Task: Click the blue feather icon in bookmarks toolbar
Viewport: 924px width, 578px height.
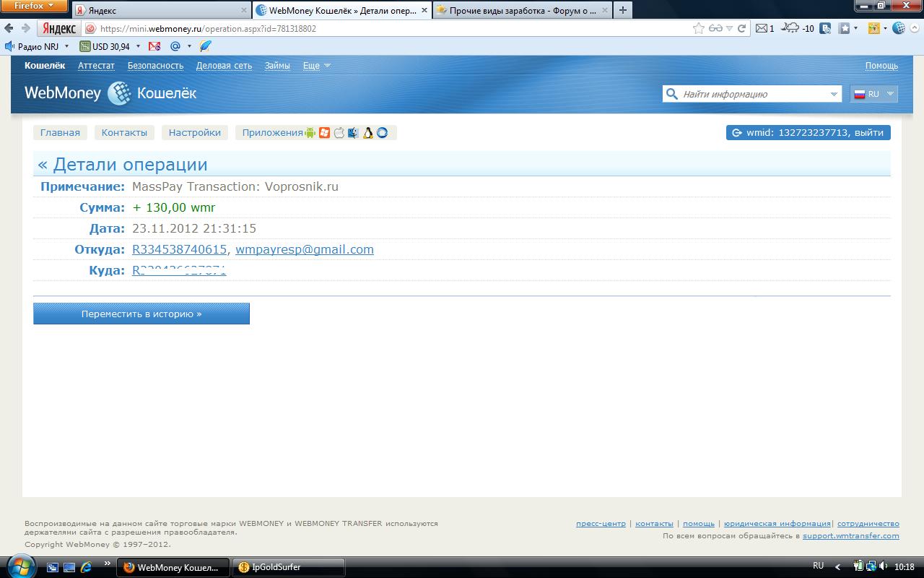Action: [x=206, y=46]
